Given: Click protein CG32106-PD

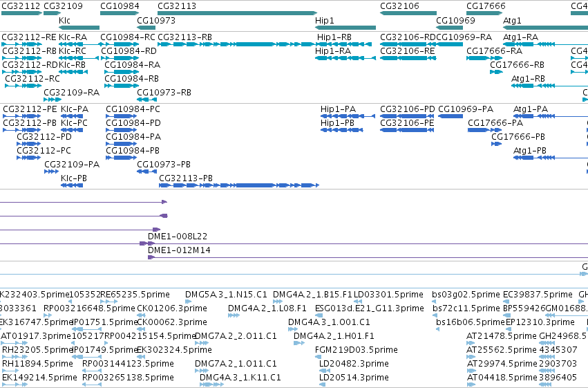Looking at the screenshot, I should tap(407, 116).
